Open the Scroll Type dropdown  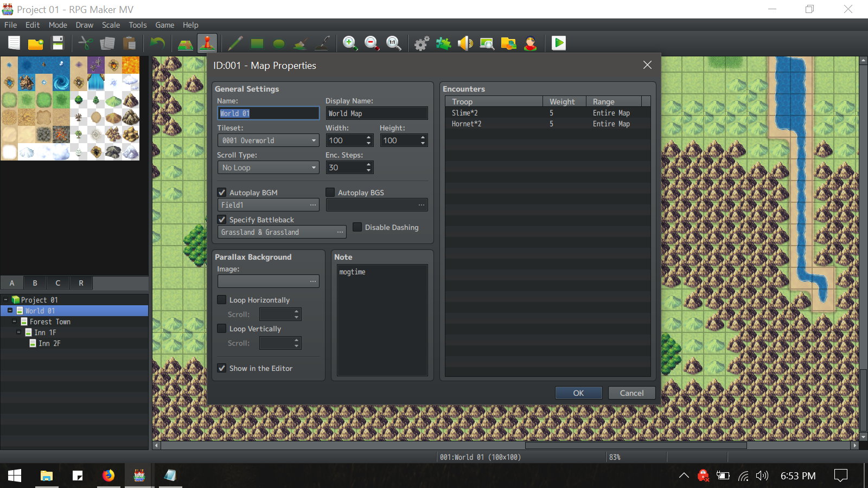pos(269,168)
